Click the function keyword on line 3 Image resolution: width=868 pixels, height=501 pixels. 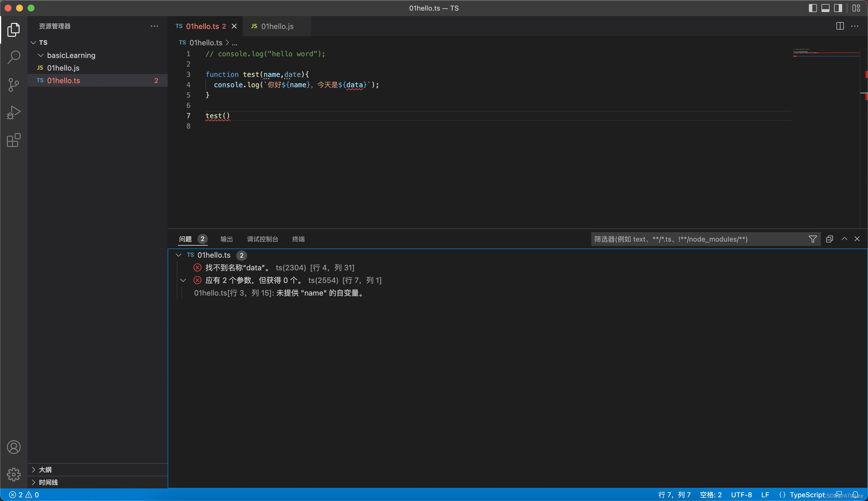click(222, 74)
